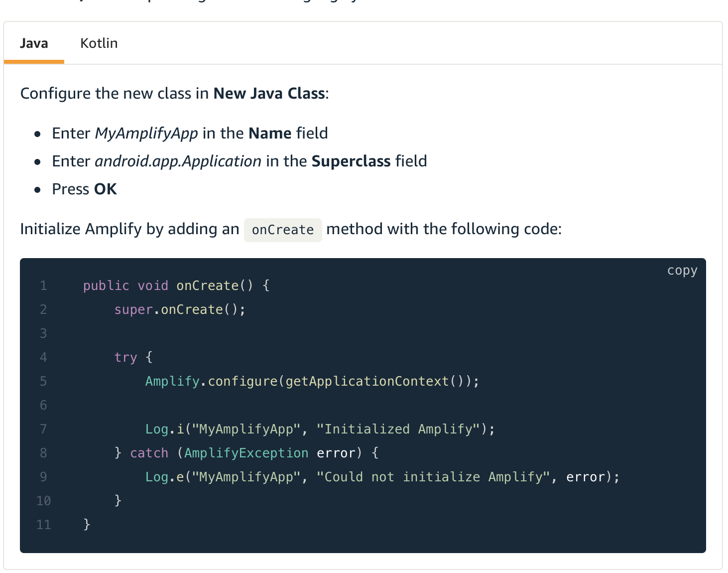Click the OK bold text in bullet list
The height and width of the screenshot is (573, 728).
[105, 189]
